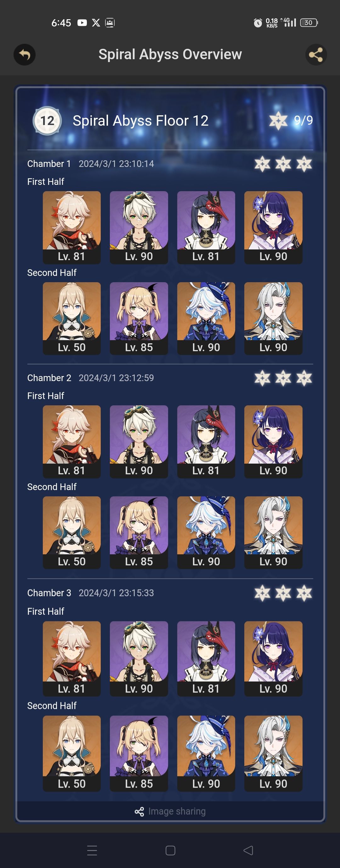The height and width of the screenshot is (868, 340).
Task: Select Chamber 3 second half blue hat character
Action: (206, 753)
